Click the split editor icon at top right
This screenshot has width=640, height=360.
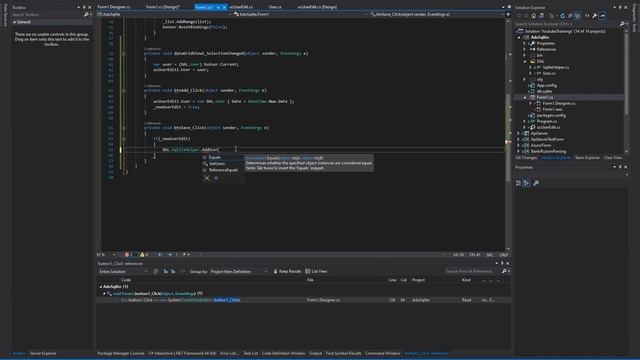(x=508, y=14)
